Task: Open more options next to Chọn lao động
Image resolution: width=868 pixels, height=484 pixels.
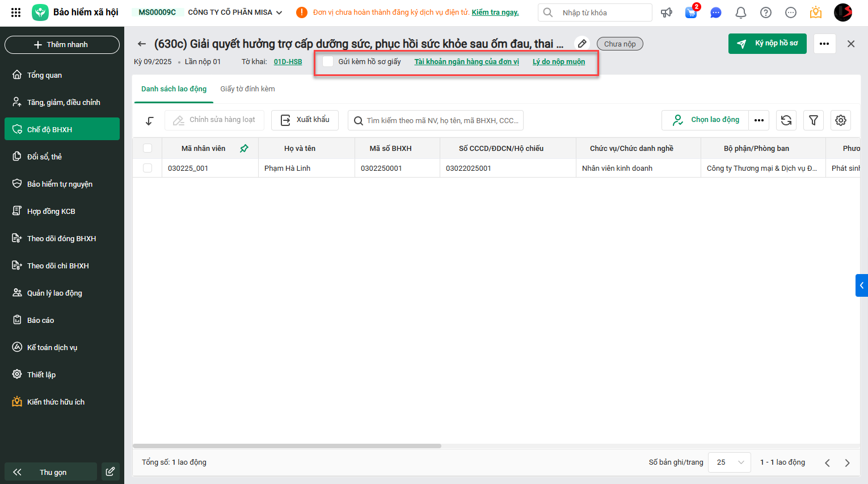Action: point(759,120)
